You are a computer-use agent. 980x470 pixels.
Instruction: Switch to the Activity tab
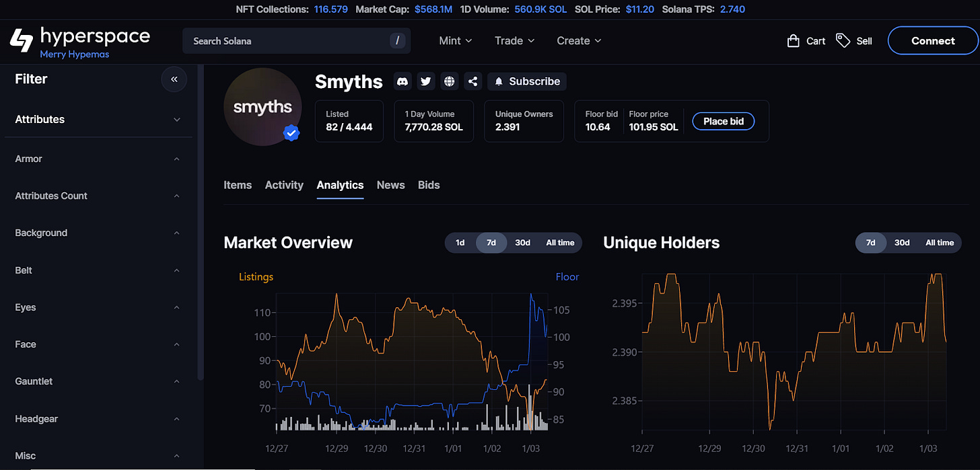click(284, 185)
